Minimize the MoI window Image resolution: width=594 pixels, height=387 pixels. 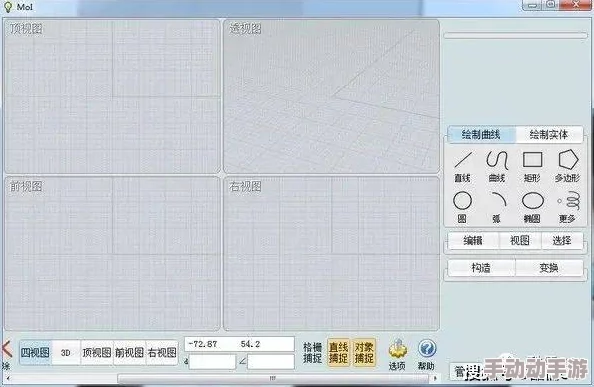pyautogui.click(x=533, y=5)
